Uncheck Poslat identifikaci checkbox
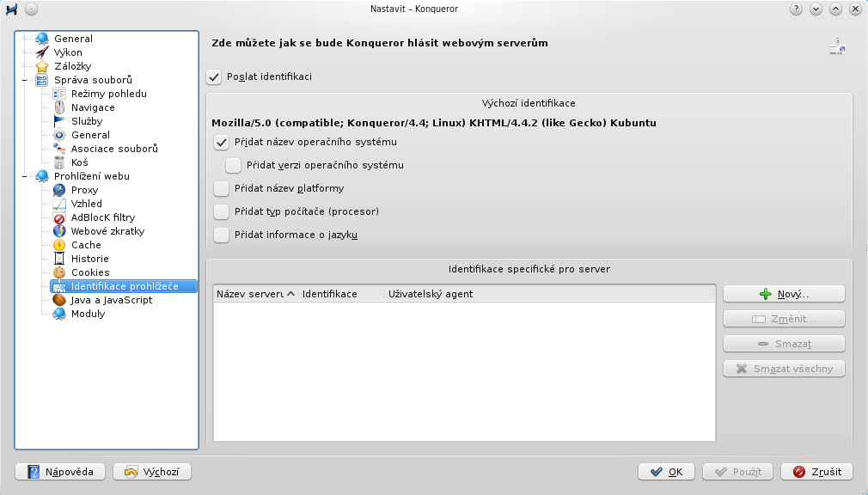The height and width of the screenshot is (495, 868). pyautogui.click(x=214, y=77)
